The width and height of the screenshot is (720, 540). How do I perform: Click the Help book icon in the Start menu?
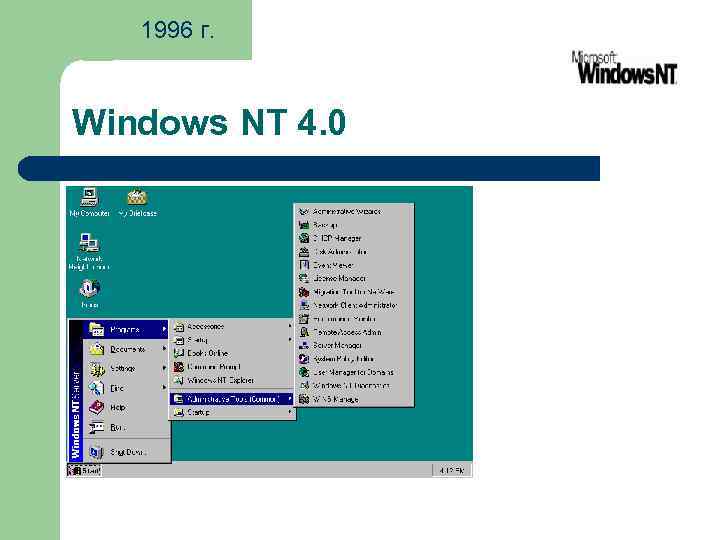coord(96,407)
